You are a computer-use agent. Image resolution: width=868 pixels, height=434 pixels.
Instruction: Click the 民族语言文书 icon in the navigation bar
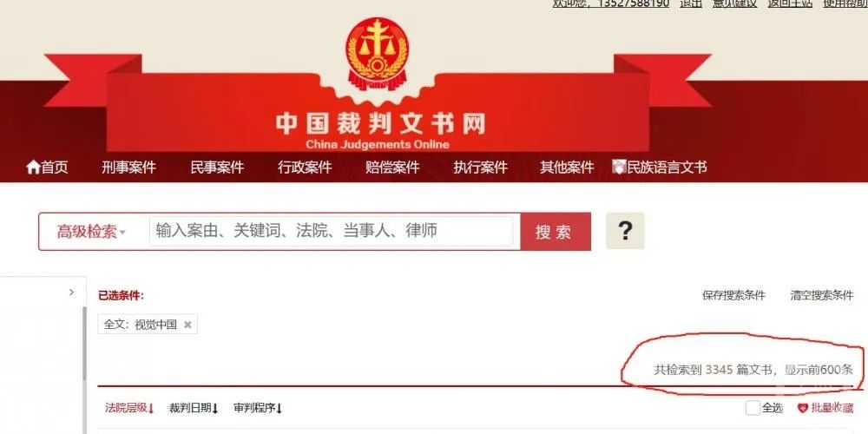(618, 167)
